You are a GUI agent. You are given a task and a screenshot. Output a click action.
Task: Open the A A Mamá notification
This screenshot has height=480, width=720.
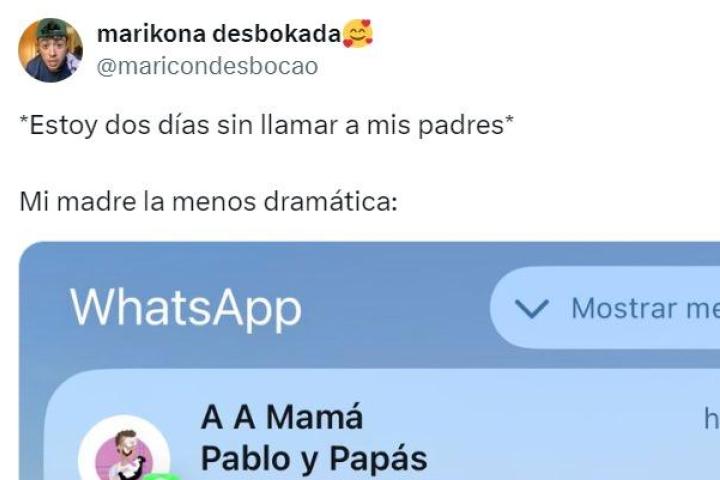[382, 425]
